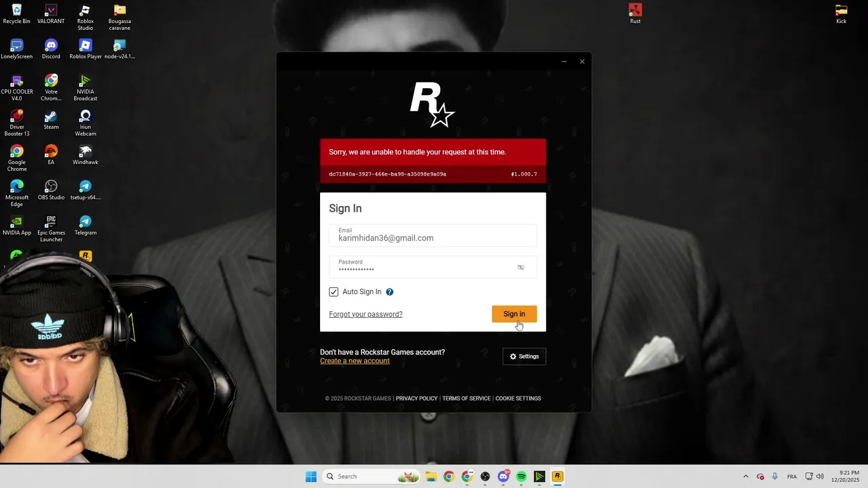Switch to Discord in the taskbar
This screenshot has height=488, width=868.
(x=503, y=476)
